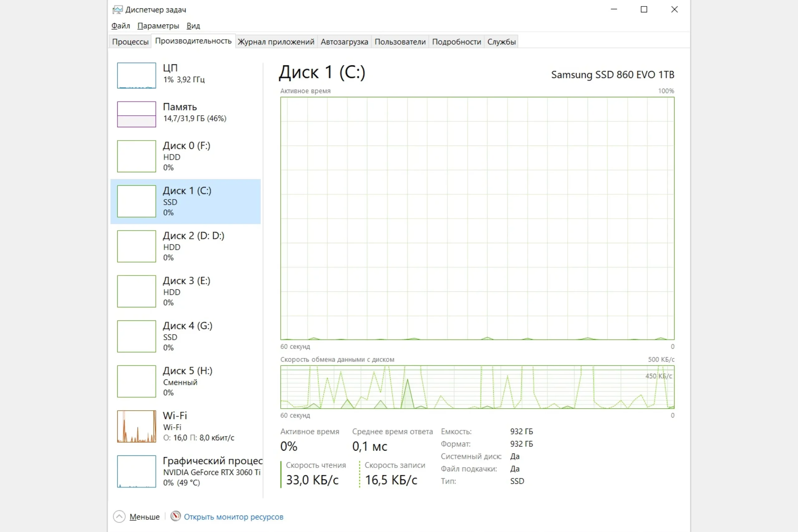798x532 pixels.
Task: Open the Параметры menu
Action: [x=158, y=26]
